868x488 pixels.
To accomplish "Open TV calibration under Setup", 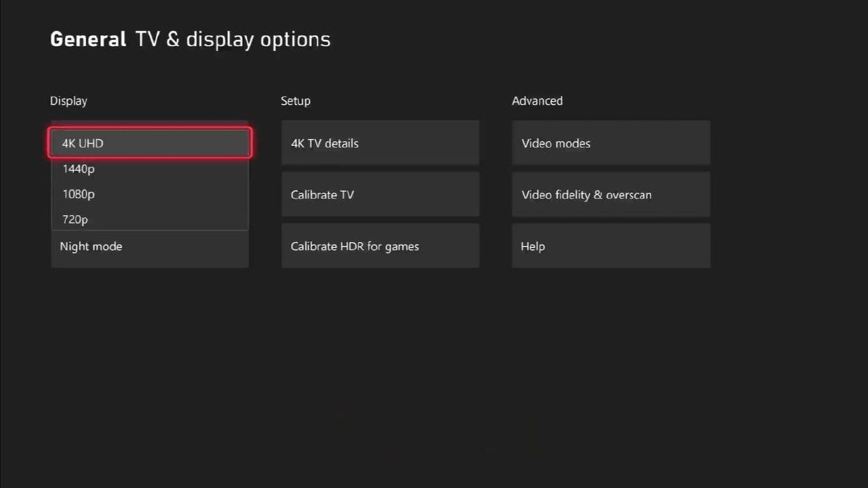I will click(x=380, y=195).
